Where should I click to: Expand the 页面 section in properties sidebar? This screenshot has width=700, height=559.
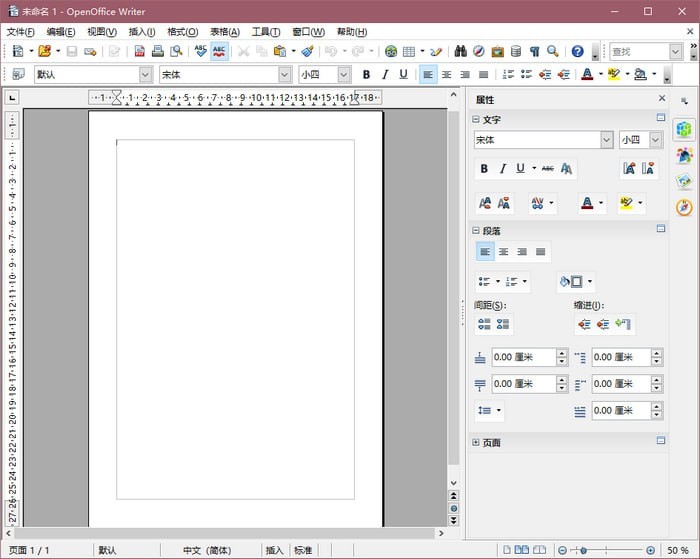coord(476,442)
